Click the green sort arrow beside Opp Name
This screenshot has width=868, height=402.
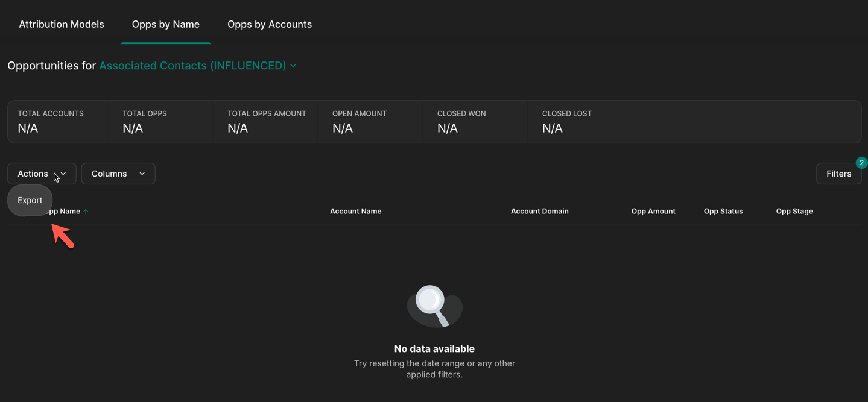86,212
